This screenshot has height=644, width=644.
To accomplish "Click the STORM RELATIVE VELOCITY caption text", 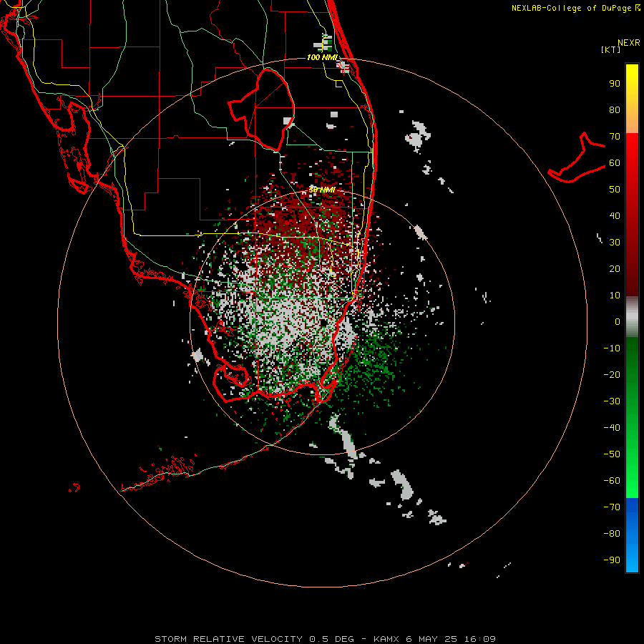I will (x=229, y=639).
